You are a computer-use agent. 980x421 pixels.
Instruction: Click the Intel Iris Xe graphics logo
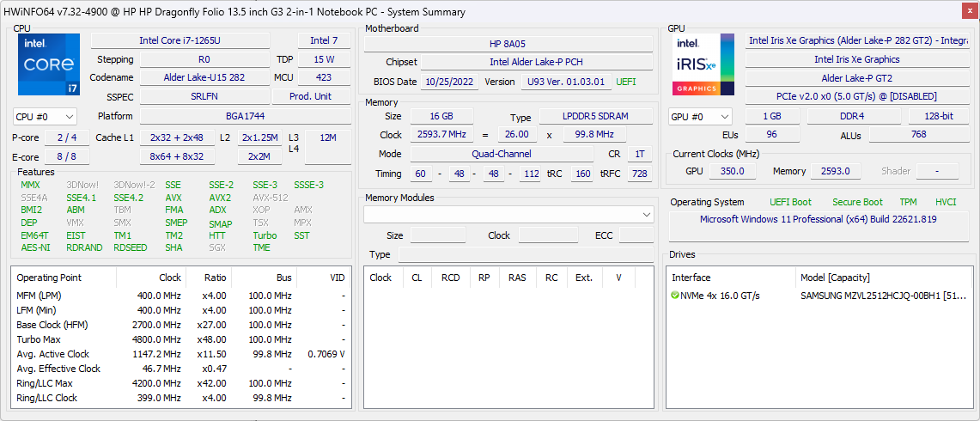click(703, 65)
